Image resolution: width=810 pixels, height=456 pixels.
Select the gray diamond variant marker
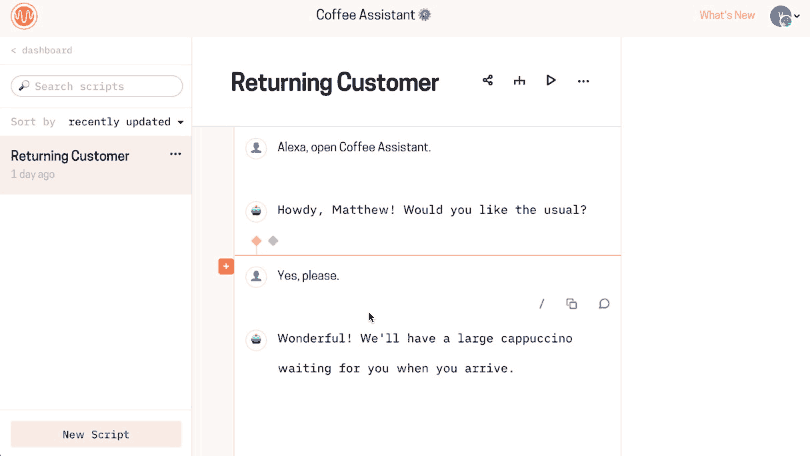click(x=273, y=241)
